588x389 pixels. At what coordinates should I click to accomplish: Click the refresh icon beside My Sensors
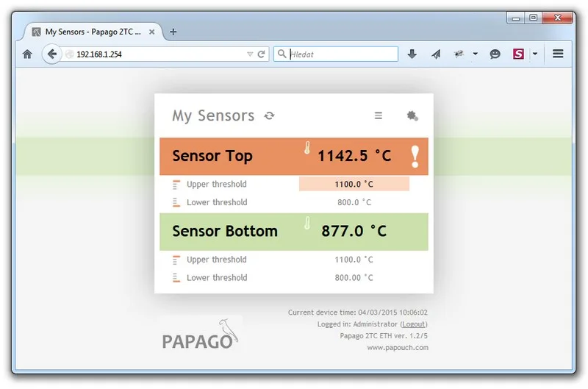coord(269,115)
